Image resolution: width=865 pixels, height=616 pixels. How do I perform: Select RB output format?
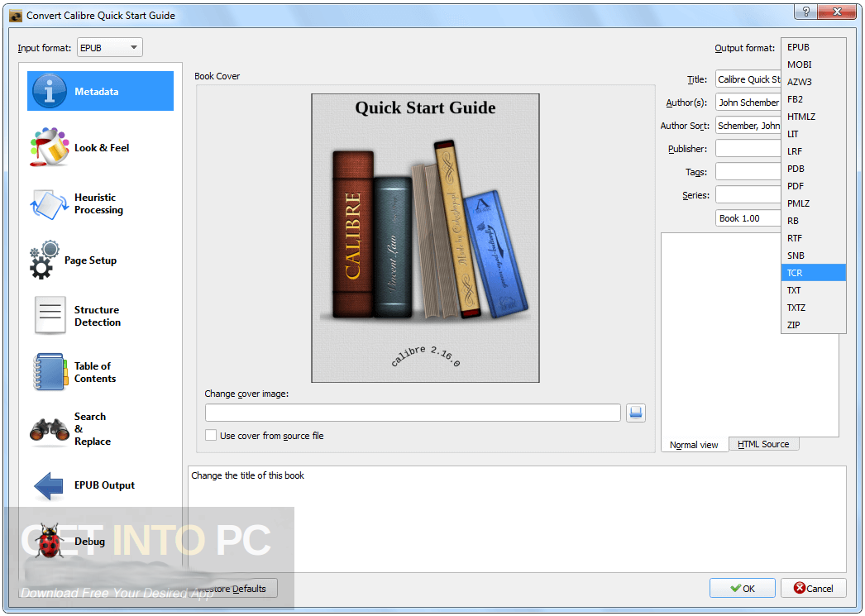(813, 221)
